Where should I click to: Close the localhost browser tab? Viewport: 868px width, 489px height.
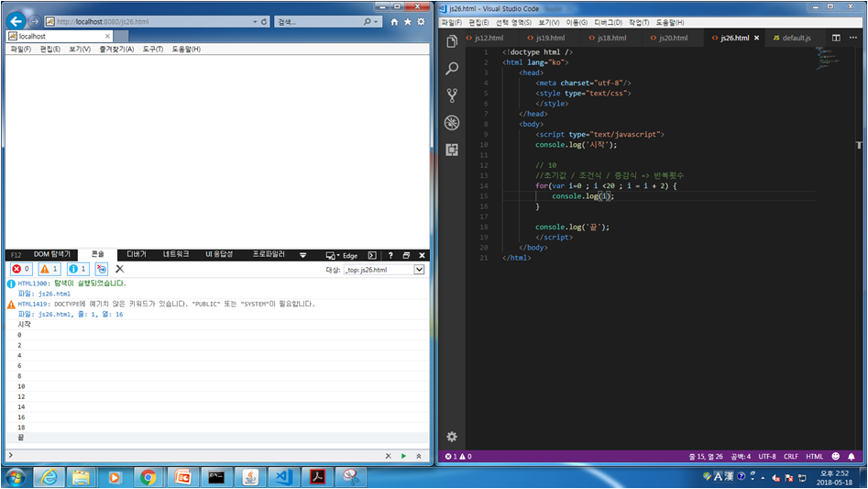coord(107,36)
